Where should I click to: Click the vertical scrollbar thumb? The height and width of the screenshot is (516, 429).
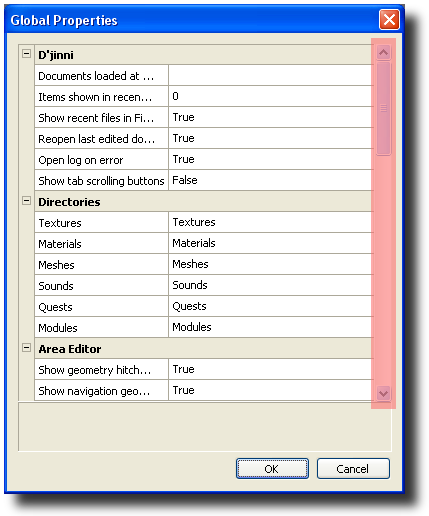(383, 108)
